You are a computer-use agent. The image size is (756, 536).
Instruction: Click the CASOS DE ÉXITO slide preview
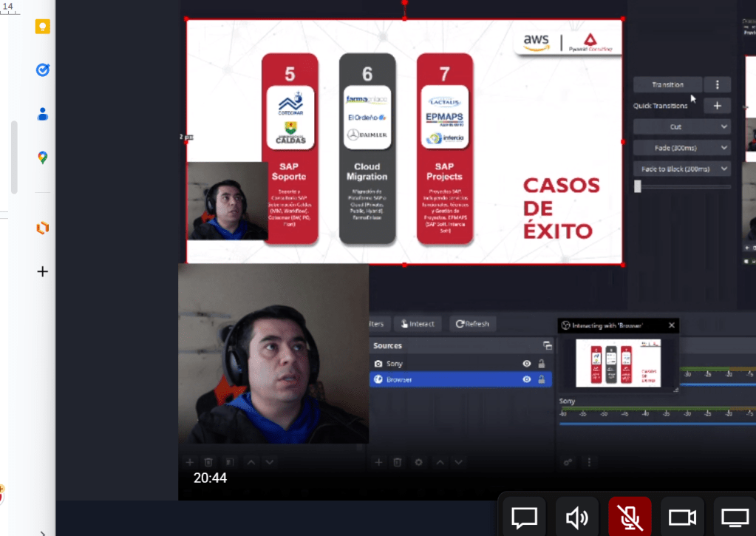(404, 142)
